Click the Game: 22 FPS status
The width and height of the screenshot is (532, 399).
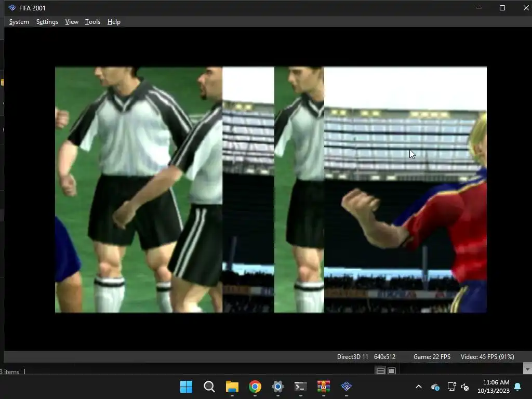pos(432,357)
